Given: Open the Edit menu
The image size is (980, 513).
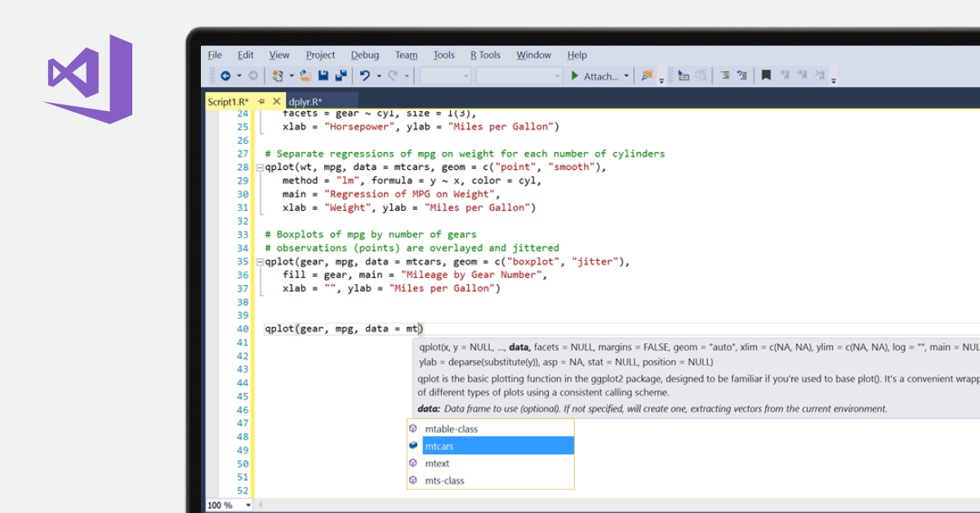Looking at the screenshot, I should click(x=246, y=55).
